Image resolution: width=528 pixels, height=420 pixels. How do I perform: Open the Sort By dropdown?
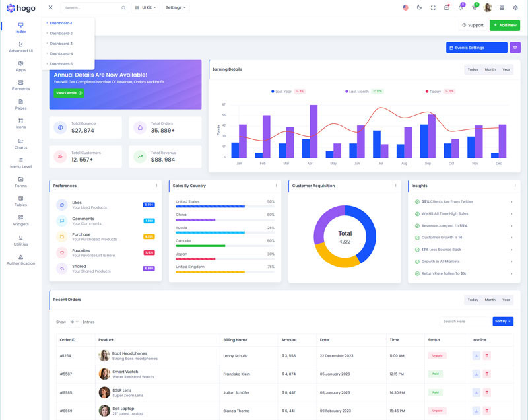coord(502,322)
